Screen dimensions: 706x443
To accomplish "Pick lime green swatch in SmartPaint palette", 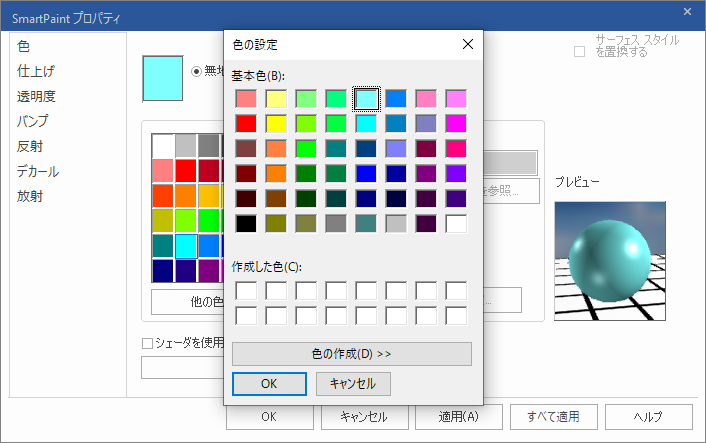I will [186, 221].
